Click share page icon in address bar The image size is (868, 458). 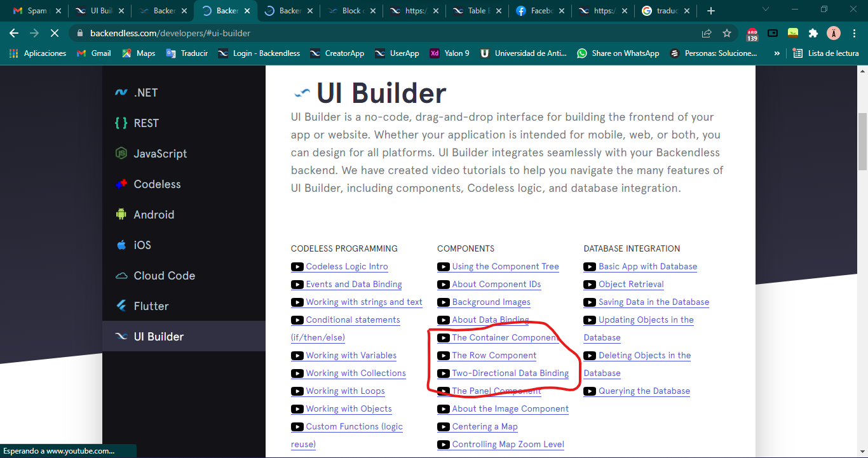[707, 33]
